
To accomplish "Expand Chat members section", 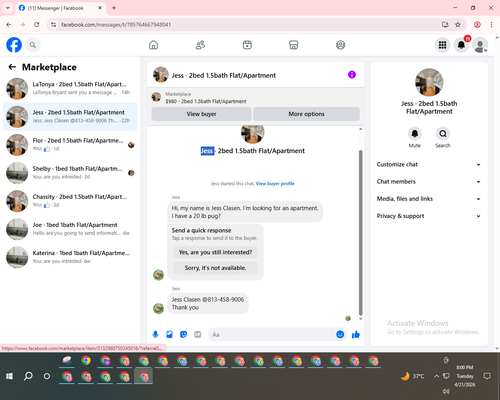I will click(429, 182).
